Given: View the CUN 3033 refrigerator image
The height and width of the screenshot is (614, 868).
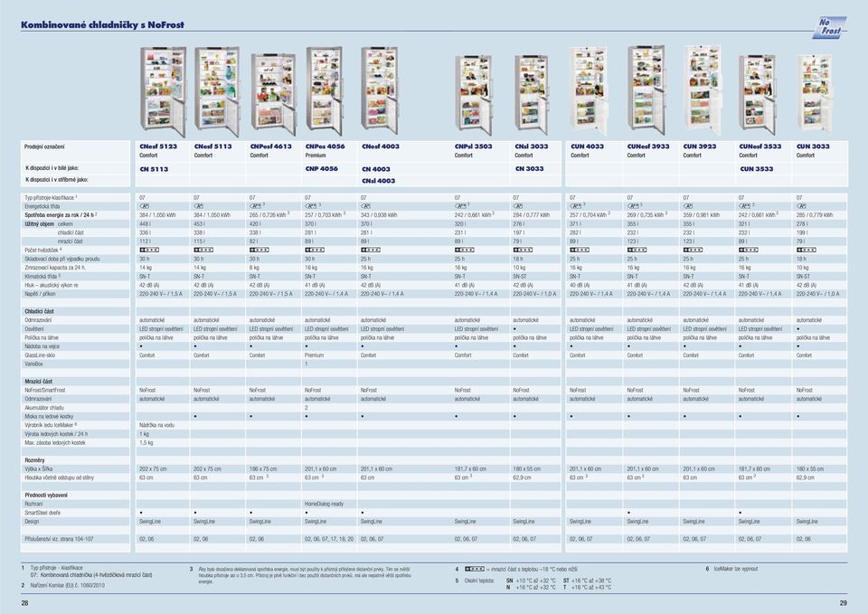Looking at the screenshot, I should click(815, 94).
